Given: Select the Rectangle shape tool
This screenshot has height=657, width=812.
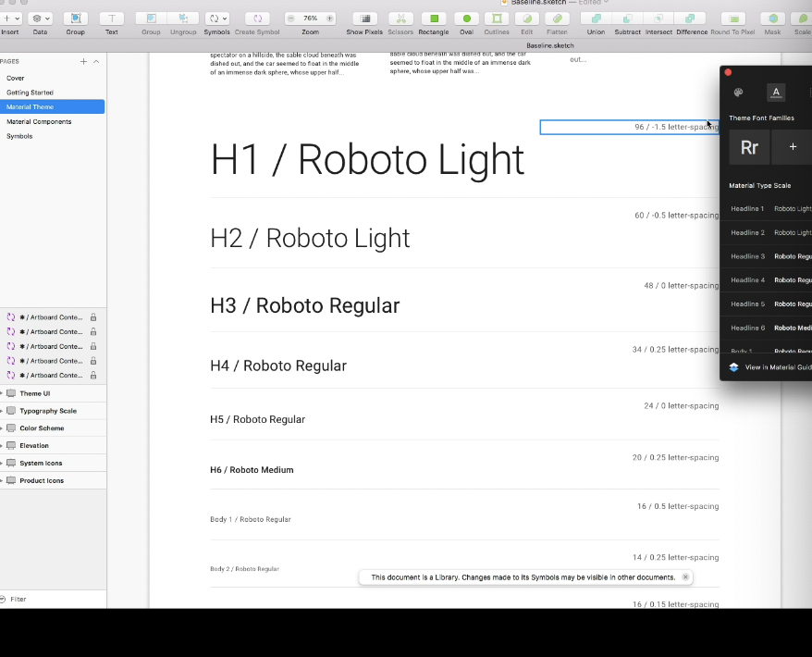Looking at the screenshot, I should coord(434,19).
